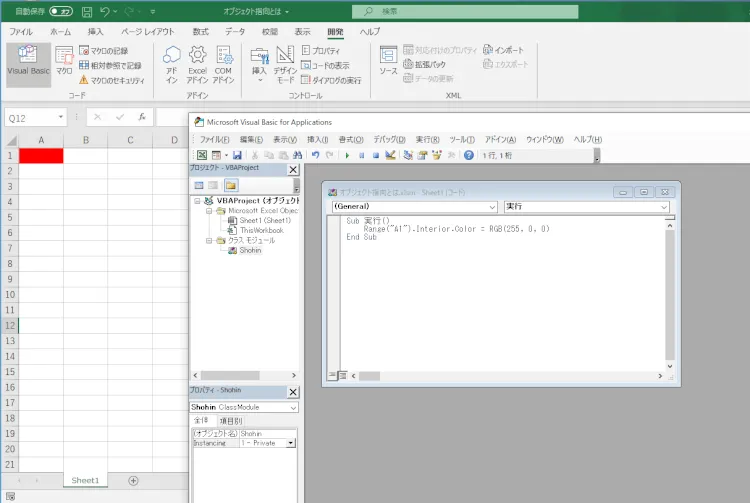Click the Reset stop icon in VBA toolbar
The image size is (750, 503).
point(376,155)
